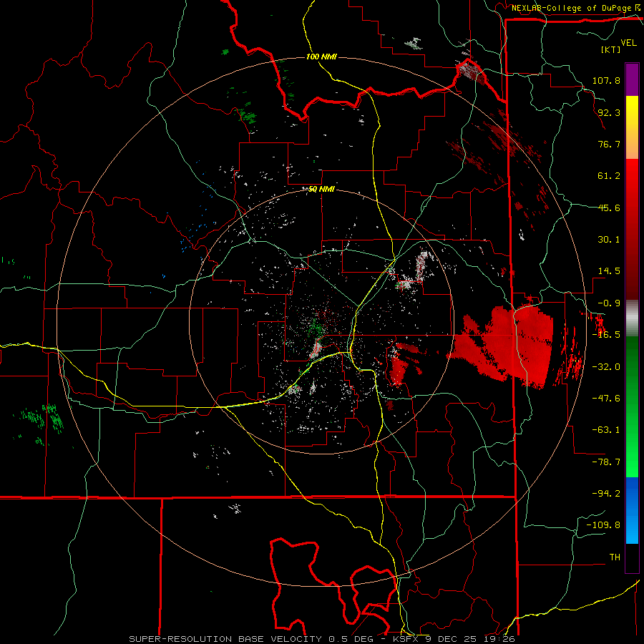
Task: Select the 61.2 knot legend value
Action: (609, 176)
